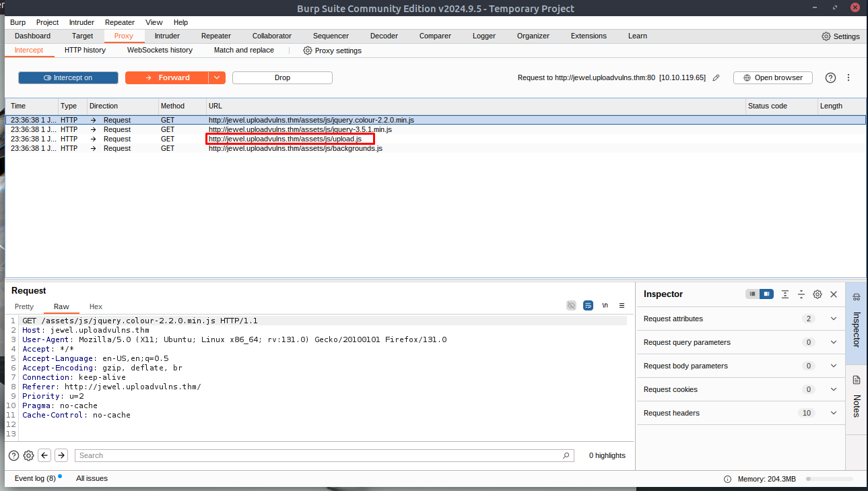Viewport: 868px width, 491px height.
Task: Toggle the line wrap icon in request editor
Action: (588, 305)
